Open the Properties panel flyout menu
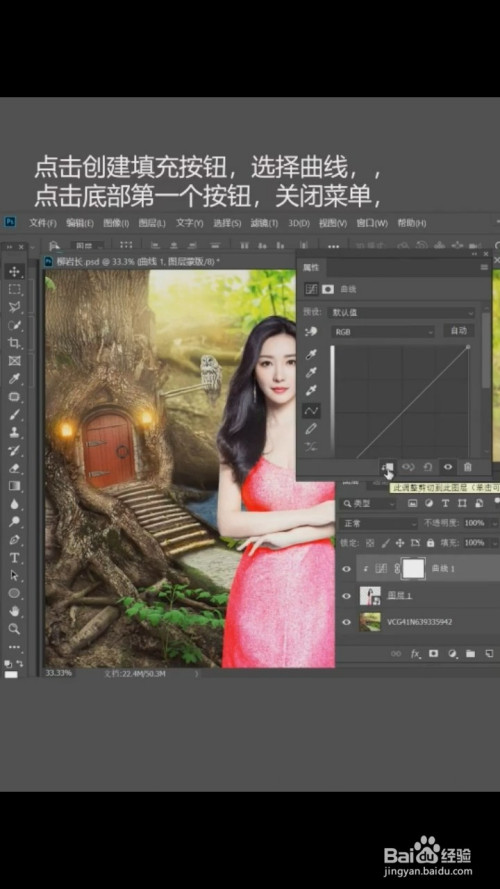500x889 pixels. click(484, 267)
